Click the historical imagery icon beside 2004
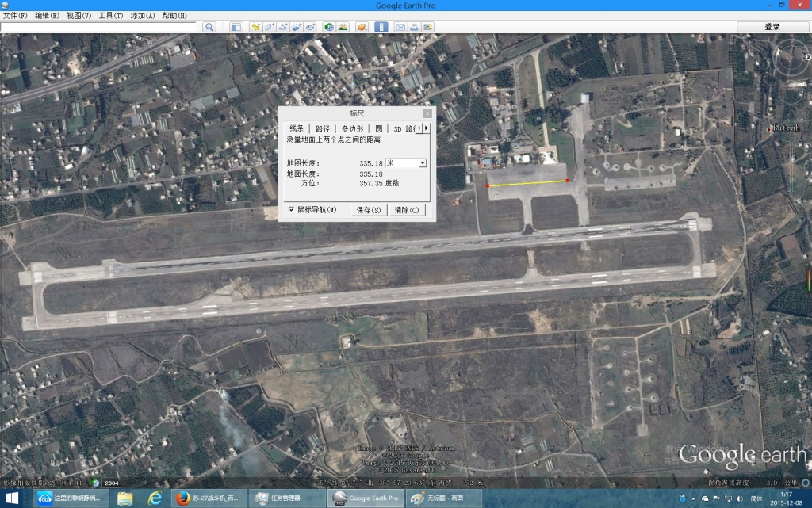Screen dimensions: 812x508 pos(95,483)
